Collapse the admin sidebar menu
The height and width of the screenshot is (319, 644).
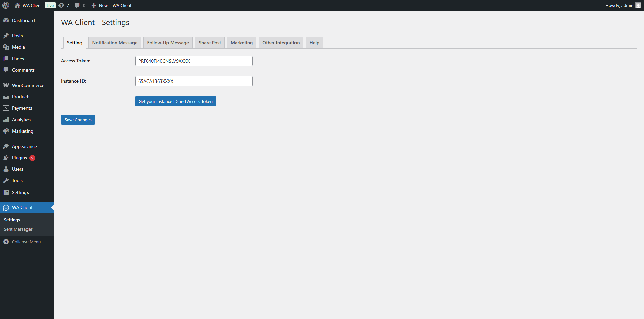pos(22,242)
